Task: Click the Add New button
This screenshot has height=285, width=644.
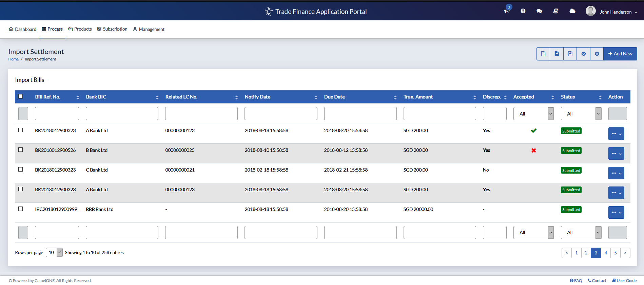Action: [620, 54]
